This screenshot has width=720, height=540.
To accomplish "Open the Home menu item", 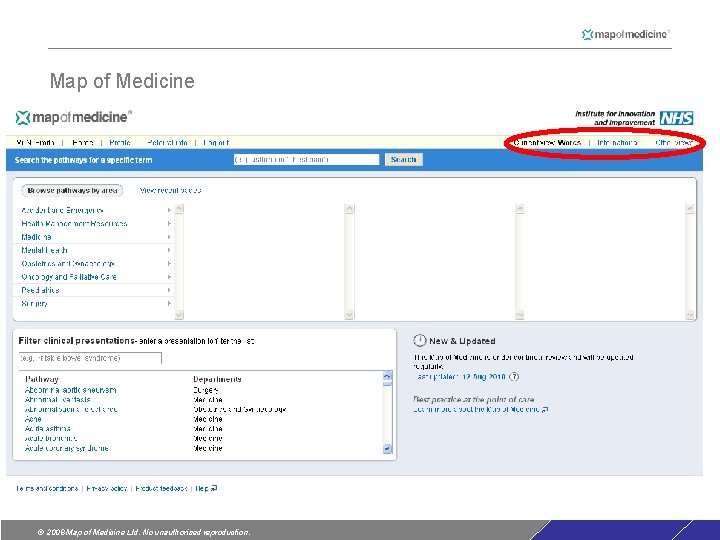I will [83, 143].
